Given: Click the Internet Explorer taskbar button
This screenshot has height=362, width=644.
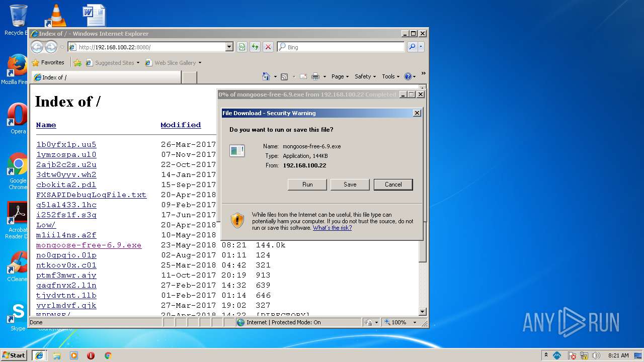Looking at the screenshot, I should click(40, 355).
